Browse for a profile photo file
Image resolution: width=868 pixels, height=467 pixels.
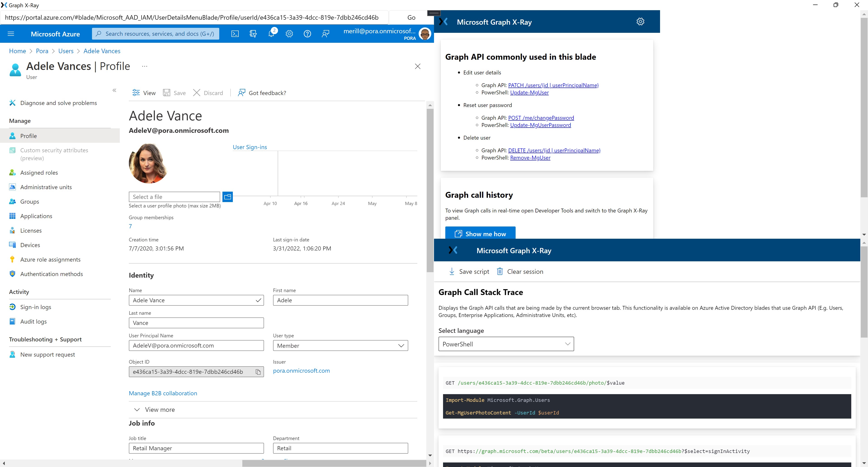227,197
